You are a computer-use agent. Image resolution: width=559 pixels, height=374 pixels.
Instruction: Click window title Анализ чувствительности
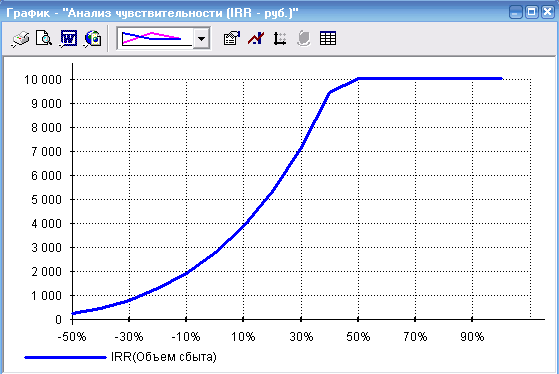pyautogui.click(x=145, y=13)
